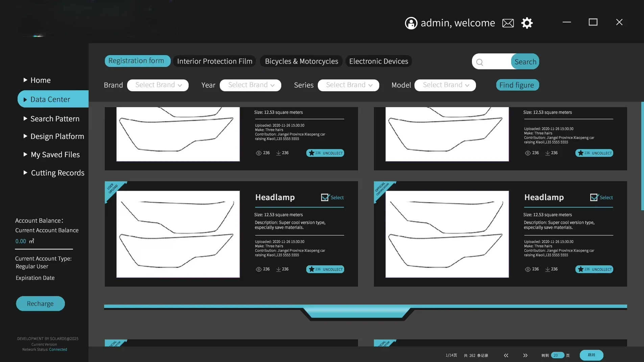644x362 pixels.
Task: Tick the Select checkbox on User Upload Headlamp
Action: coord(325,197)
